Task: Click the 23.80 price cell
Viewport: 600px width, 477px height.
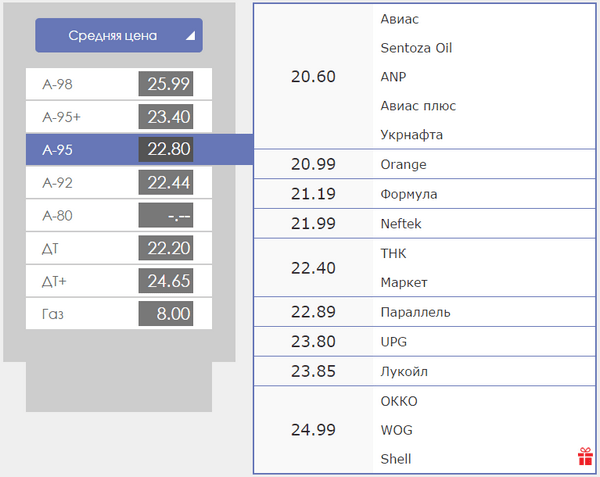Action: [x=313, y=342]
